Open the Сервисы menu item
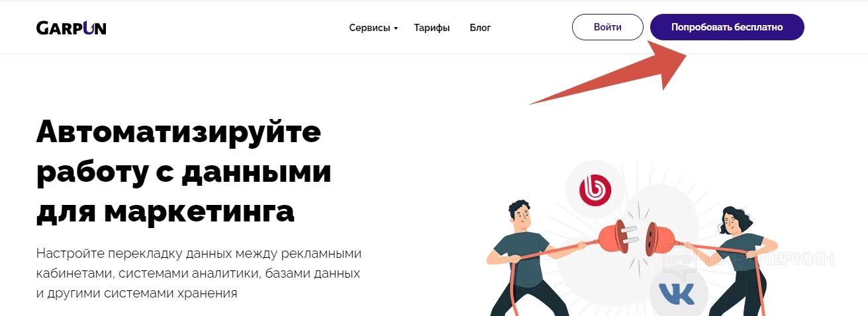This screenshot has height=316, width=868. tap(369, 28)
